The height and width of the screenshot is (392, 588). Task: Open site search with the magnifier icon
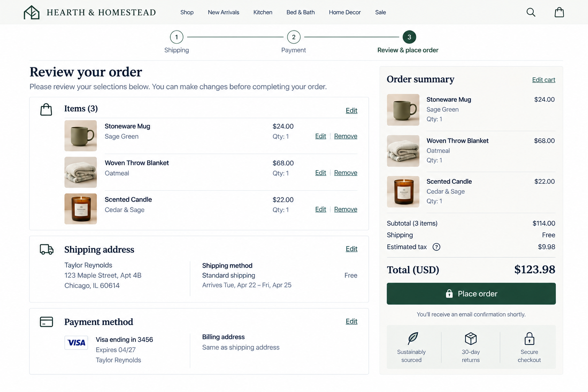click(x=531, y=12)
